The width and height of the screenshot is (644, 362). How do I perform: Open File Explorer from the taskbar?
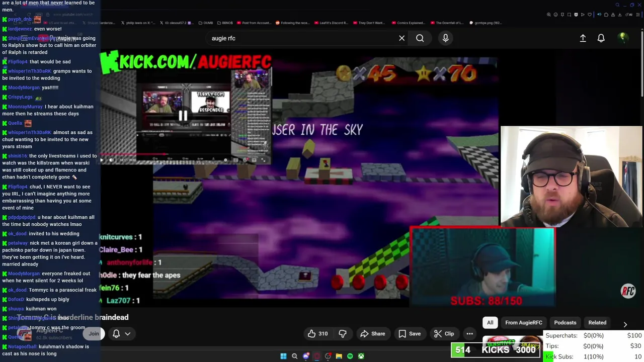click(x=339, y=356)
